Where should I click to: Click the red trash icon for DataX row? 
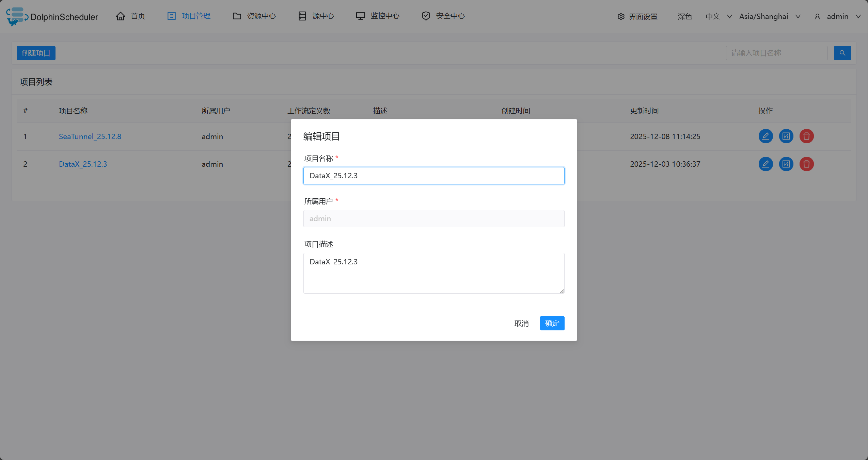click(x=806, y=164)
